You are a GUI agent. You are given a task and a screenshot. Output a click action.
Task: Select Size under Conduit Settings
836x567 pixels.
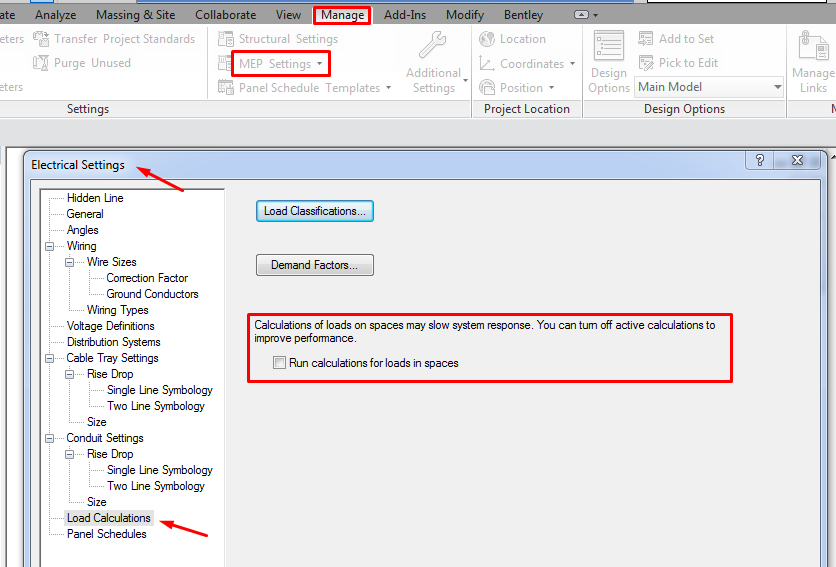(x=97, y=502)
